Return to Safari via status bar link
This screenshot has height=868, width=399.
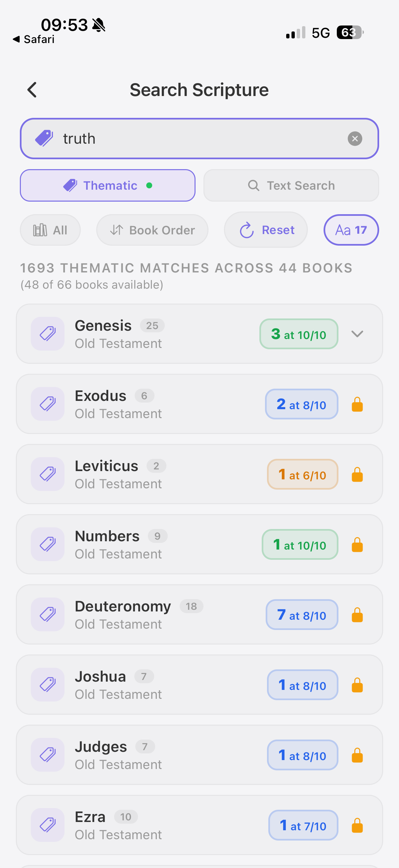(34, 39)
